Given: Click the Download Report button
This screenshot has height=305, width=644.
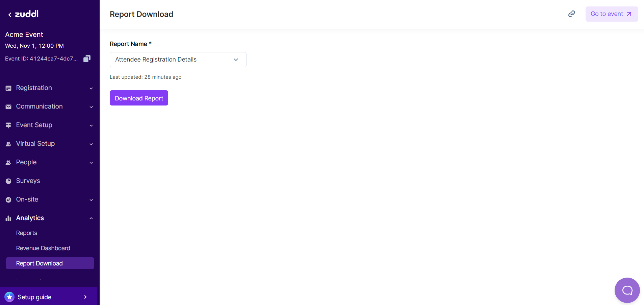Looking at the screenshot, I should (x=139, y=98).
